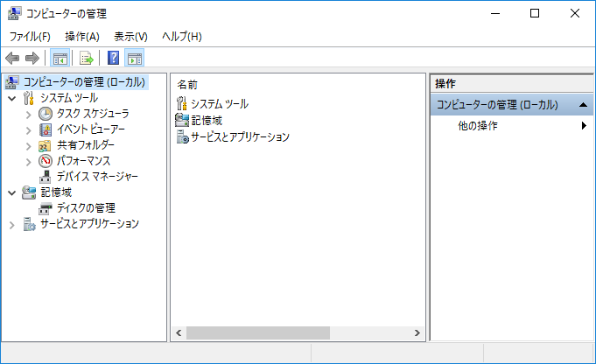Expand the タスク スケジューラ node
The height and width of the screenshot is (364, 596).
tap(28, 115)
